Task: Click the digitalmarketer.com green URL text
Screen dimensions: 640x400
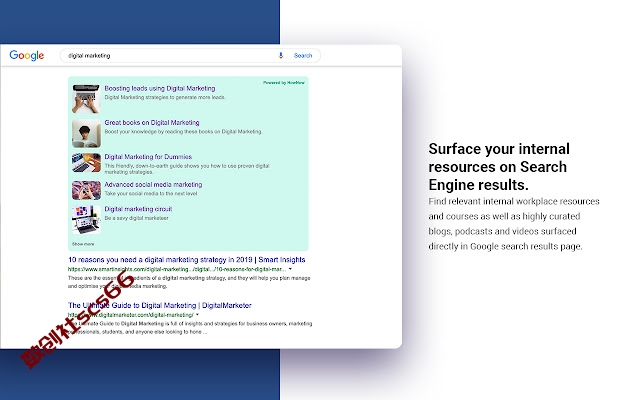Action: point(131,315)
